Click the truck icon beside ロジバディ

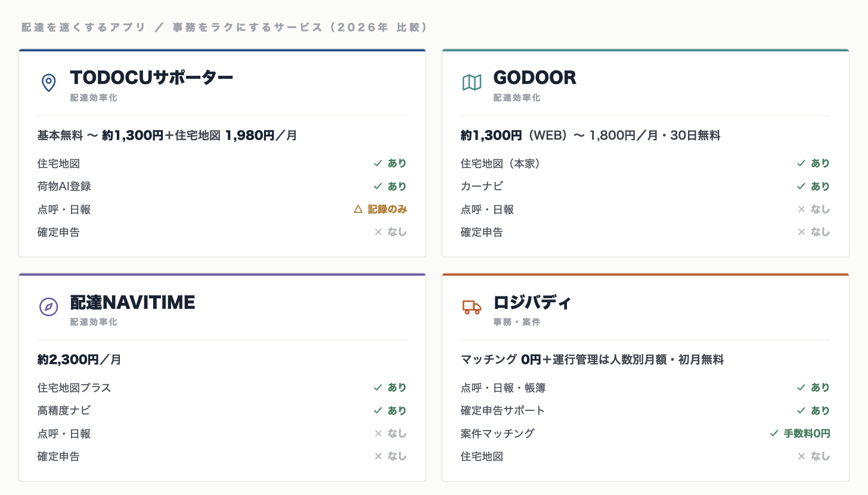472,307
